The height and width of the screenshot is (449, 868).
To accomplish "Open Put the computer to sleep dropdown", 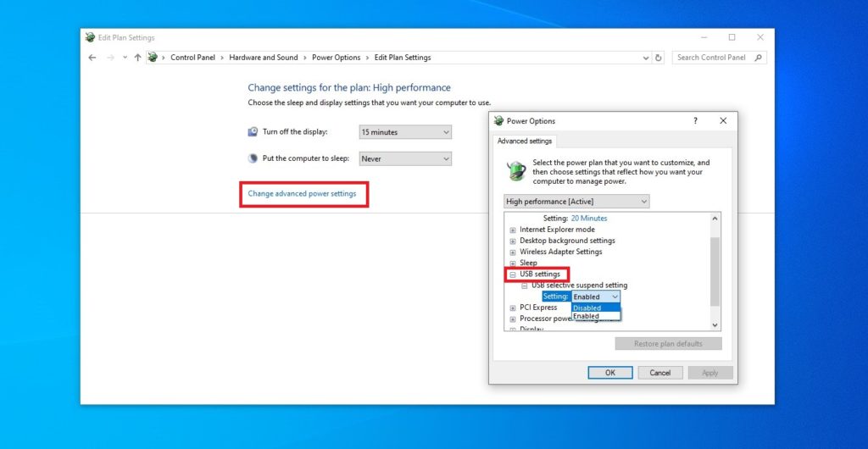I will (x=405, y=158).
